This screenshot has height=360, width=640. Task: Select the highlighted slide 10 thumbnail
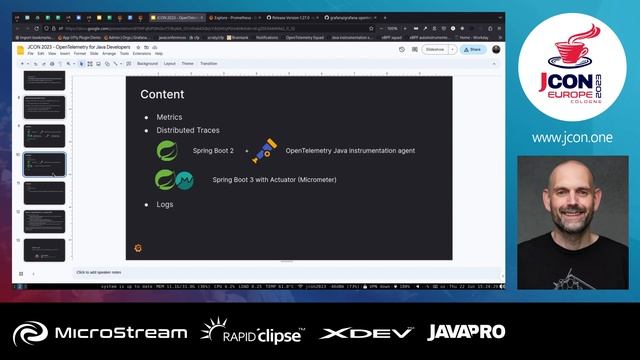pos(44,164)
